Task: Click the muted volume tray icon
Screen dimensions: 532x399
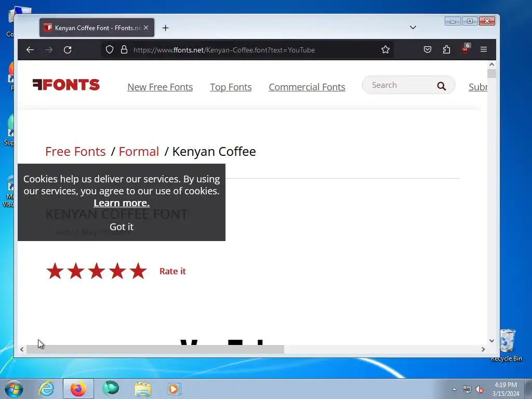Action: pyautogui.click(x=480, y=390)
